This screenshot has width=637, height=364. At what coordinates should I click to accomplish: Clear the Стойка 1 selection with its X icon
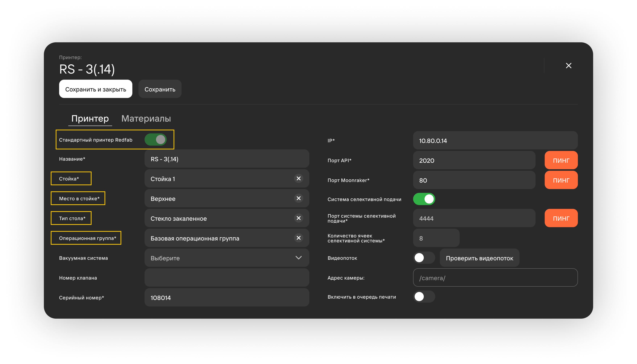tap(298, 179)
